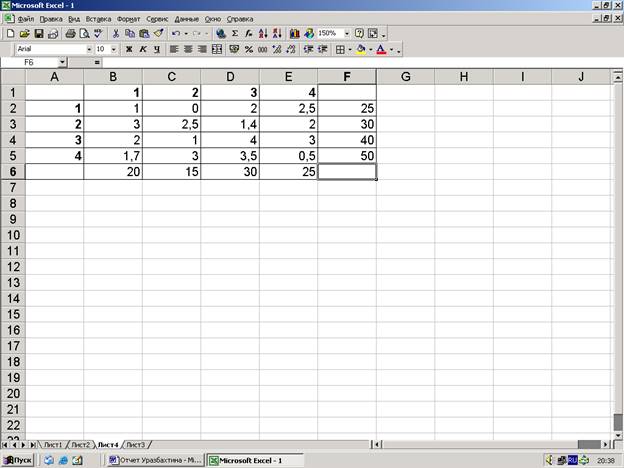Expand the Arial font name dropdown
The image size is (624, 468).
pos(89,49)
